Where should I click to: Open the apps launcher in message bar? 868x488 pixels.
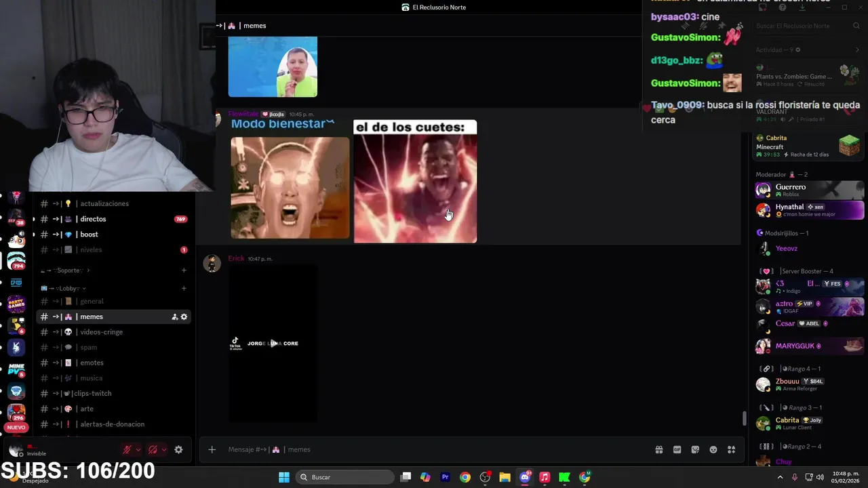(x=732, y=449)
